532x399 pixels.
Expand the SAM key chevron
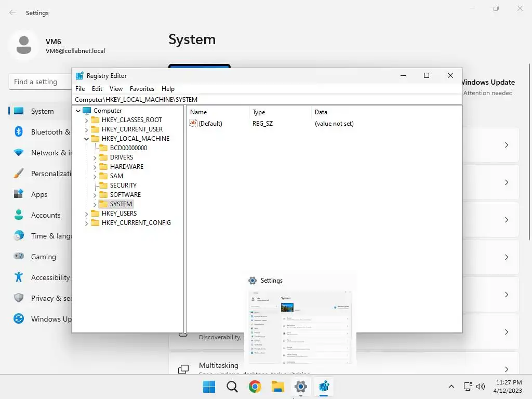tap(95, 176)
